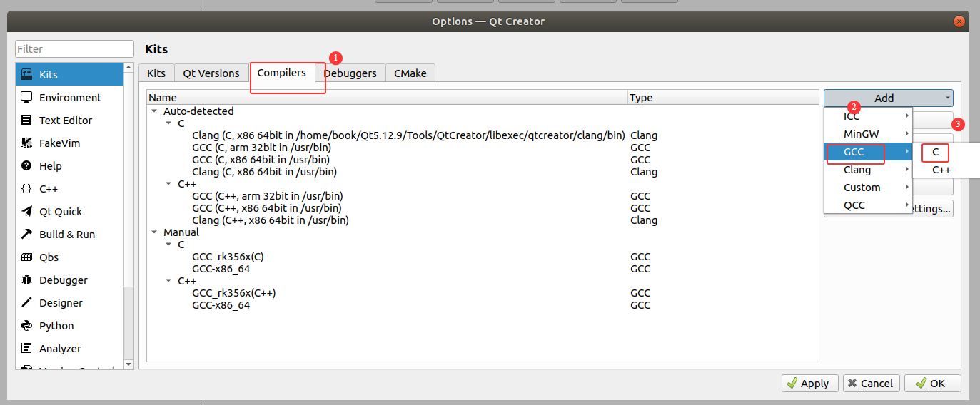This screenshot has width=980, height=405.
Task: Select the Environment monitor icon
Action: pyautogui.click(x=26, y=97)
